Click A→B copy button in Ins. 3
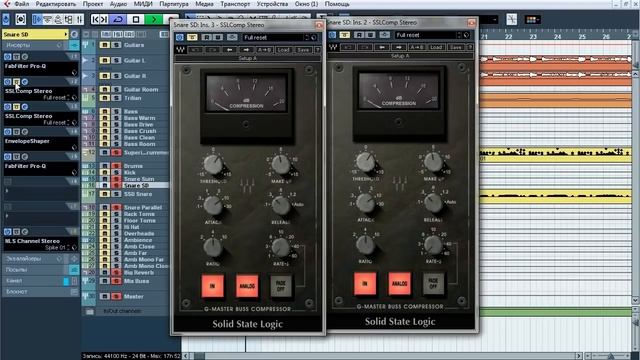Image resolution: width=640 pixels, height=360 pixels. [x=264, y=50]
